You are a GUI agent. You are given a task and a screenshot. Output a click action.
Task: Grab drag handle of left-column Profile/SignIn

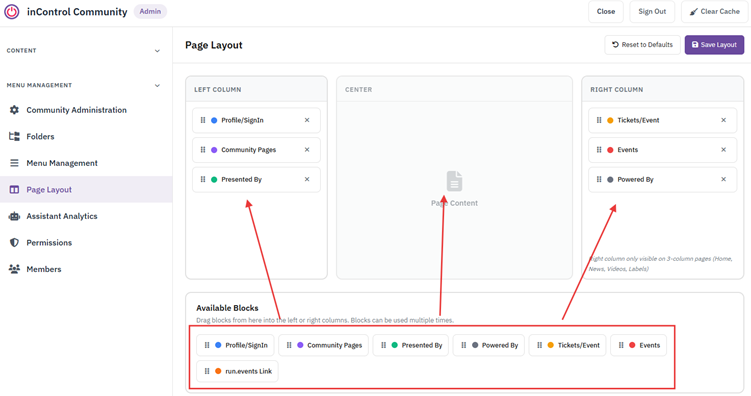coord(203,120)
